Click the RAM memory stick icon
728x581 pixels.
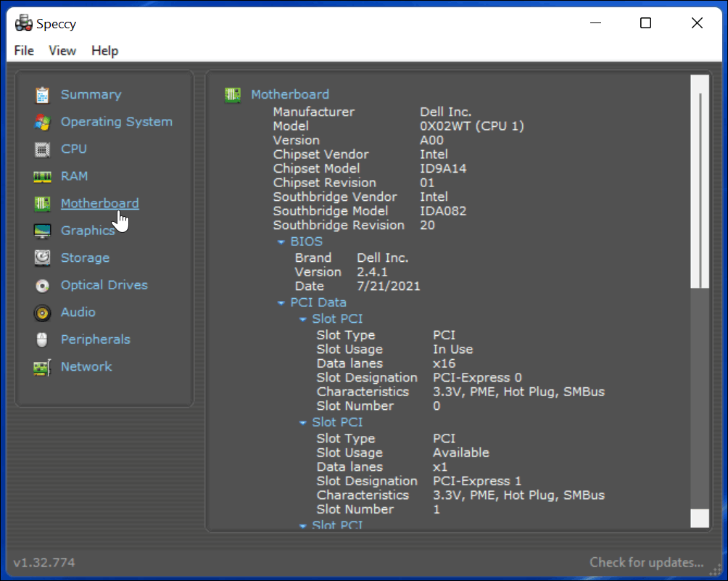42,176
